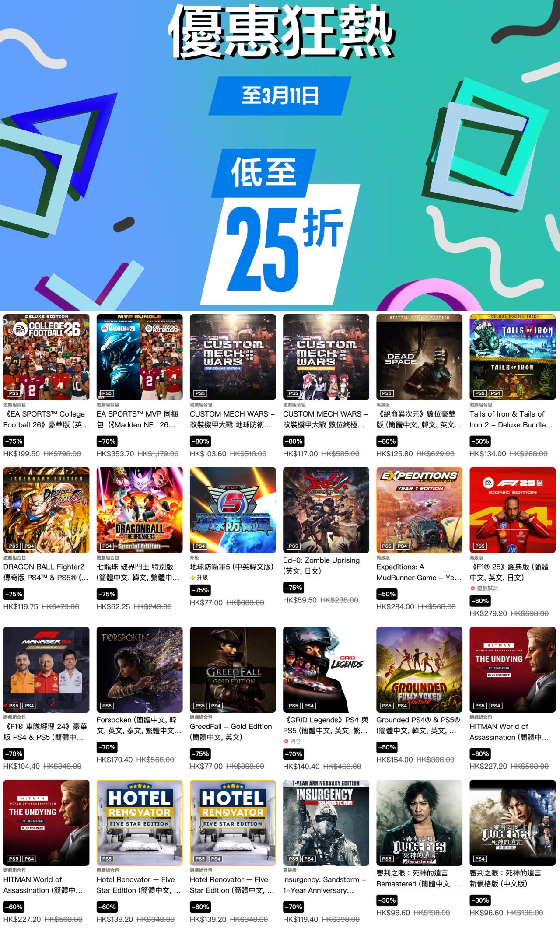The height and width of the screenshot is (928, 560).
Task: Open Dead Space Digital Deluxe Edition cover
Action: 419,357
